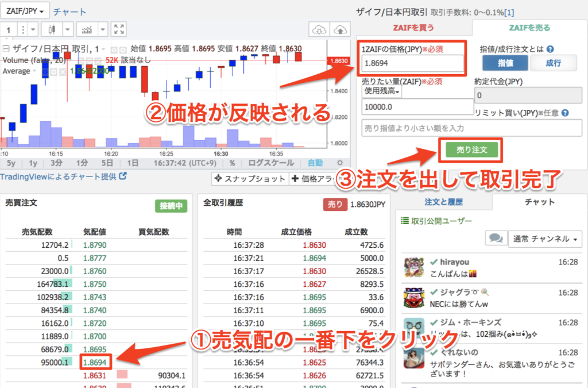The width and height of the screenshot is (588, 388).
Task: Click chart time 16:37:42 (UTC+9)
Action: [x=185, y=163]
